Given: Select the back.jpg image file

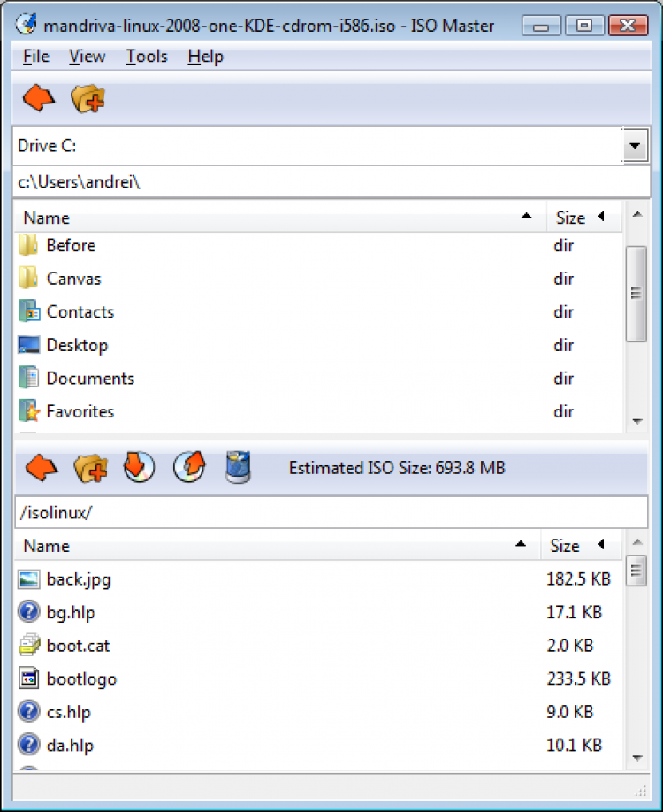Looking at the screenshot, I should (x=78, y=579).
